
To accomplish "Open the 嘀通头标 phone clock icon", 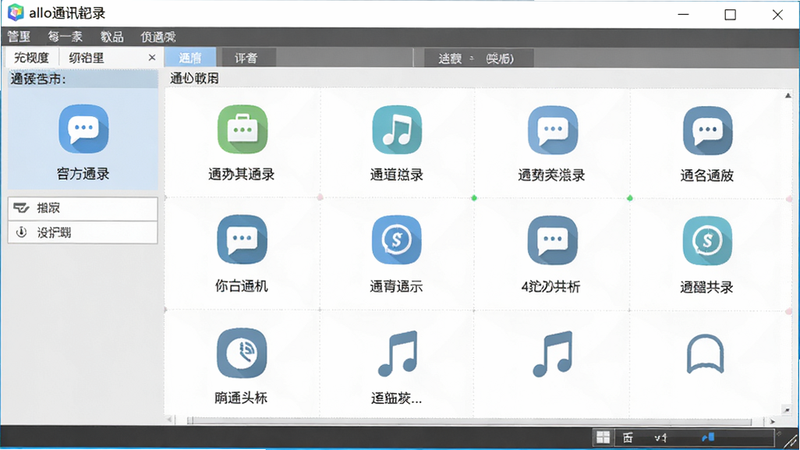I will pyautogui.click(x=242, y=353).
